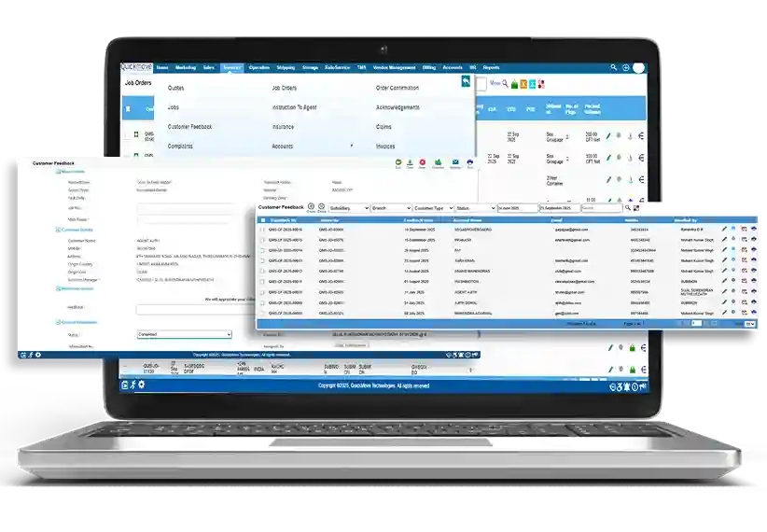Tick the select-all checkbox in feedback table header
767x532 pixels.
(x=262, y=220)
